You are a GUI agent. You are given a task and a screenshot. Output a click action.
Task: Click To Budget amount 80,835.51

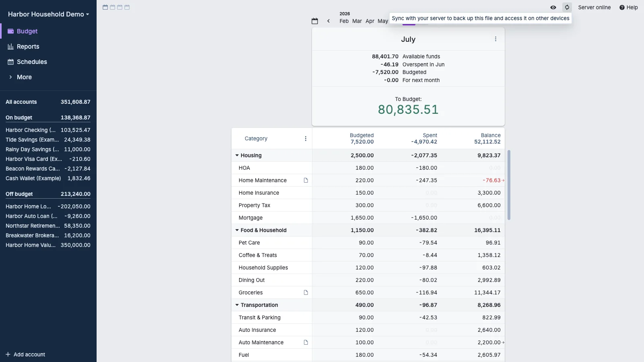(x=408, y=109)
